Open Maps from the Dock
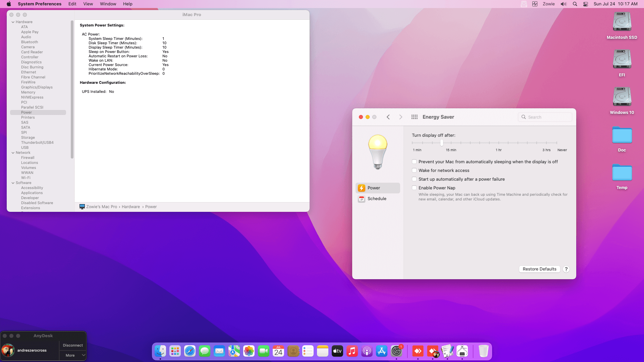The image size is (644, 362). (234, 351)
